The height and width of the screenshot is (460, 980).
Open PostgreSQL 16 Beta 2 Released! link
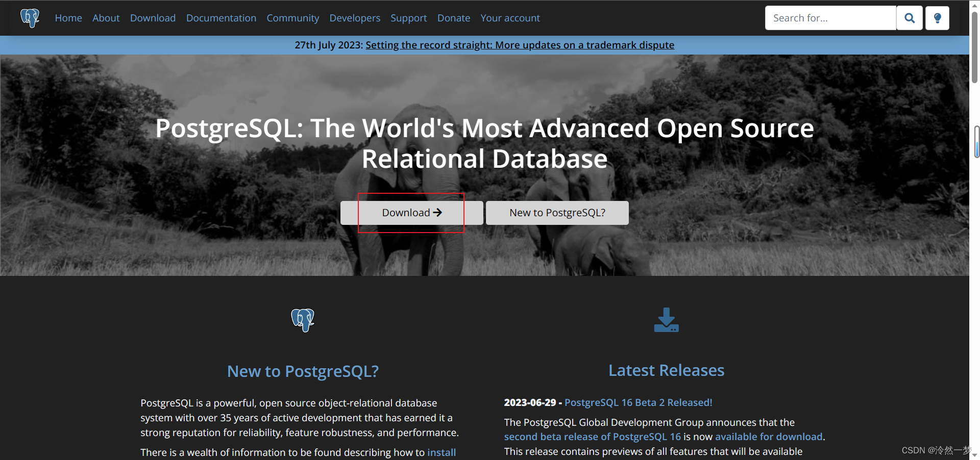(x=638, y=402)
